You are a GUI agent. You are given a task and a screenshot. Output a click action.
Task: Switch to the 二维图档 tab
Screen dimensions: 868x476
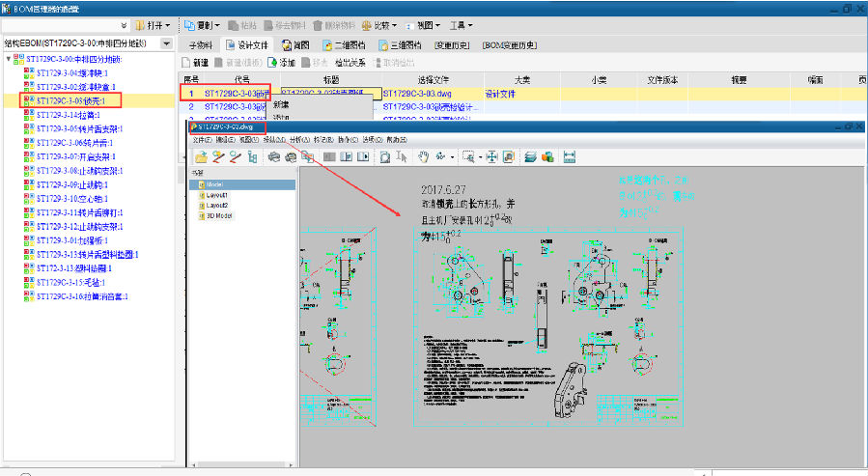click(x=350, y=44)
